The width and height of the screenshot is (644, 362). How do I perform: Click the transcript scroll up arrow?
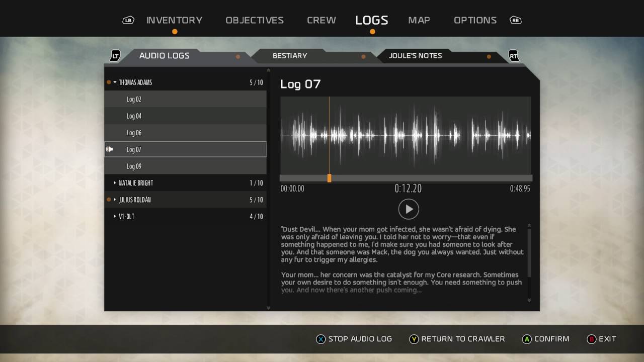pyautogui.click(x=529, y=226)
